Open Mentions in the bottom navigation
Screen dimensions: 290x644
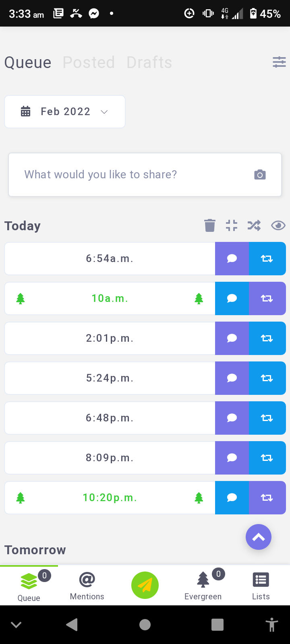pos(87,586)
